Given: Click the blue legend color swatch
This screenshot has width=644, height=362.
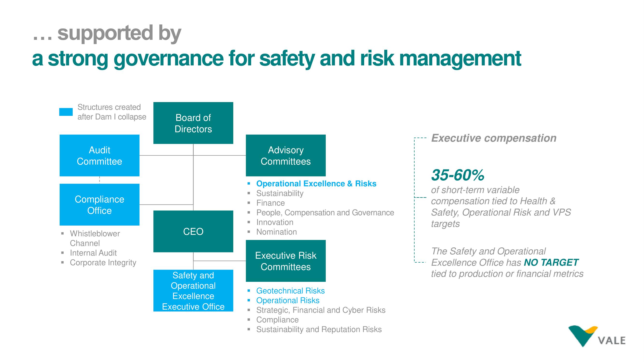Looking at the screenshot, I should pos(66,112).
